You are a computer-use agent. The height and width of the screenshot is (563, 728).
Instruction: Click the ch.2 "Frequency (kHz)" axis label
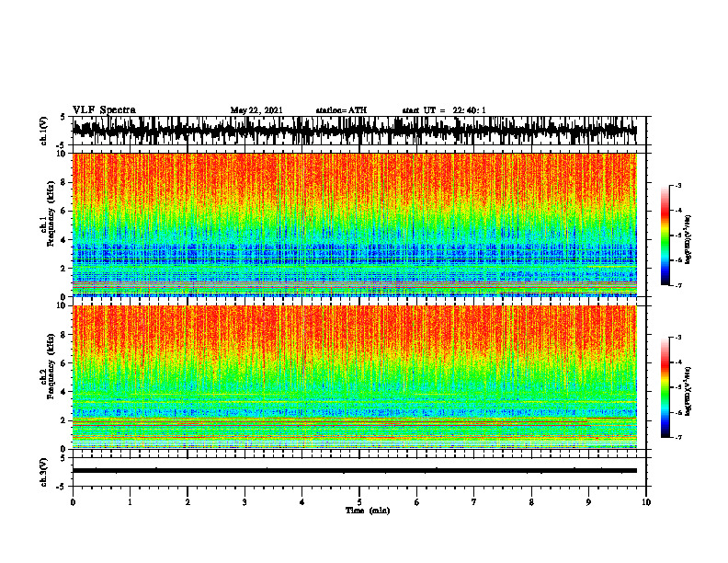51,366
